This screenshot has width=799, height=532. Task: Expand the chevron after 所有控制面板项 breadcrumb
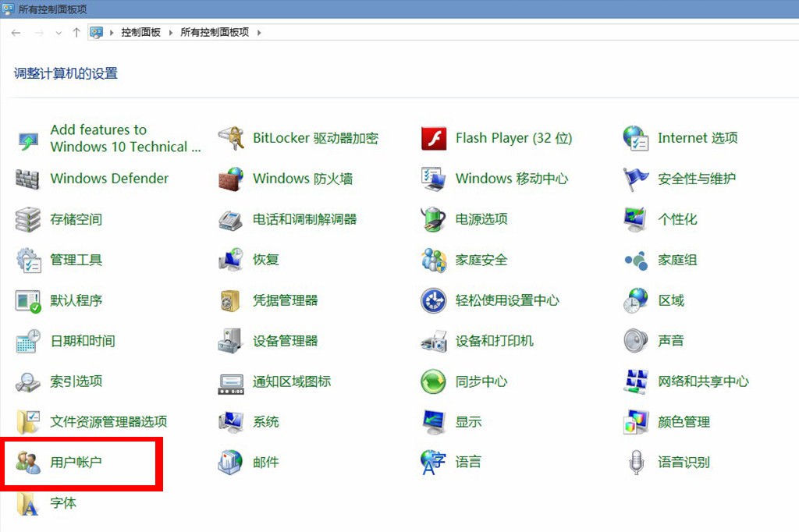point(259,33)
